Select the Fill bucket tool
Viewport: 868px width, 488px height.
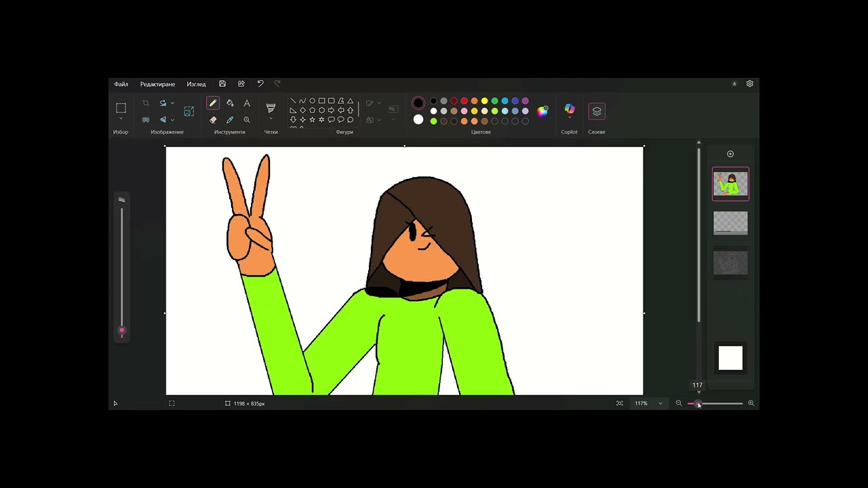[x=230, y=103]
